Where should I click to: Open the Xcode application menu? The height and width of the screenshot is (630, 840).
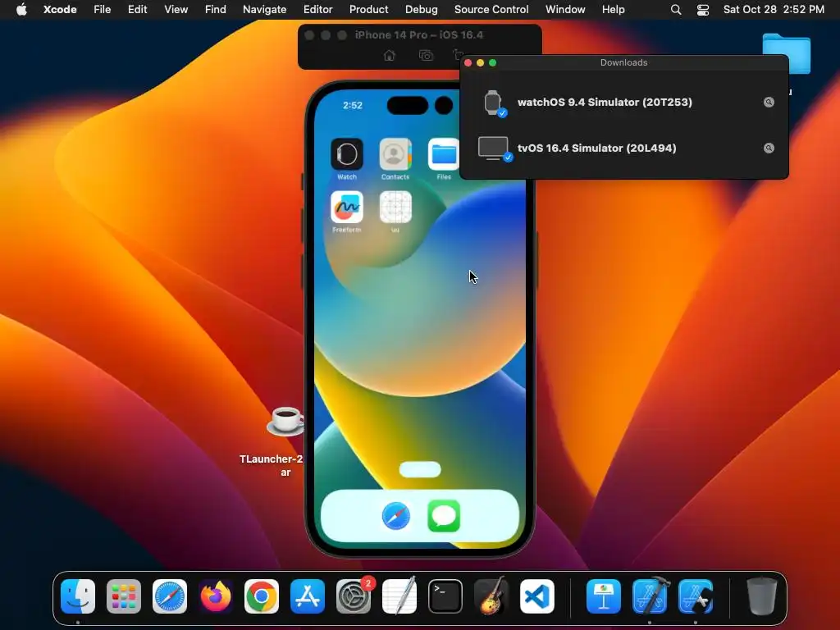[60, 9]
